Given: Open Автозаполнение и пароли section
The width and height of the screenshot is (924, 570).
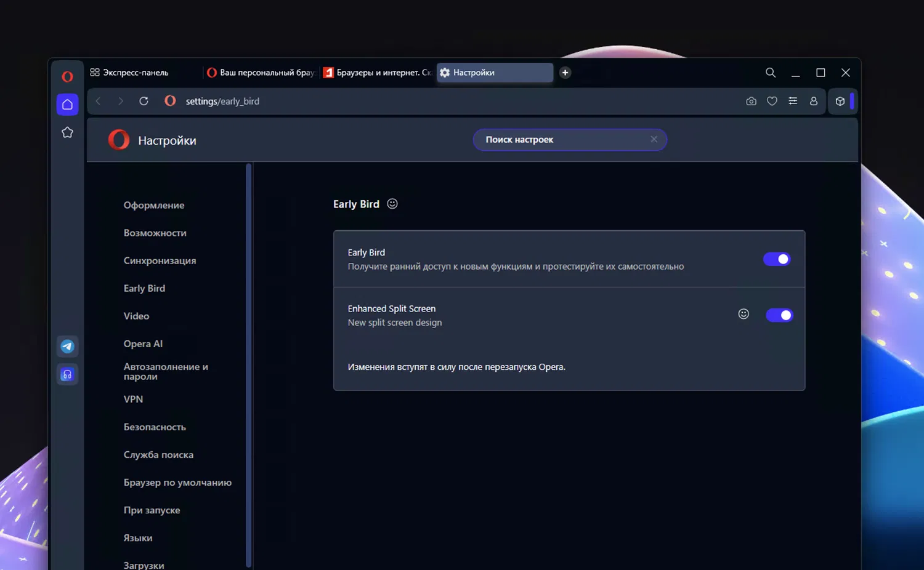Looking at the screenshot, I should (x=166, y=371).
